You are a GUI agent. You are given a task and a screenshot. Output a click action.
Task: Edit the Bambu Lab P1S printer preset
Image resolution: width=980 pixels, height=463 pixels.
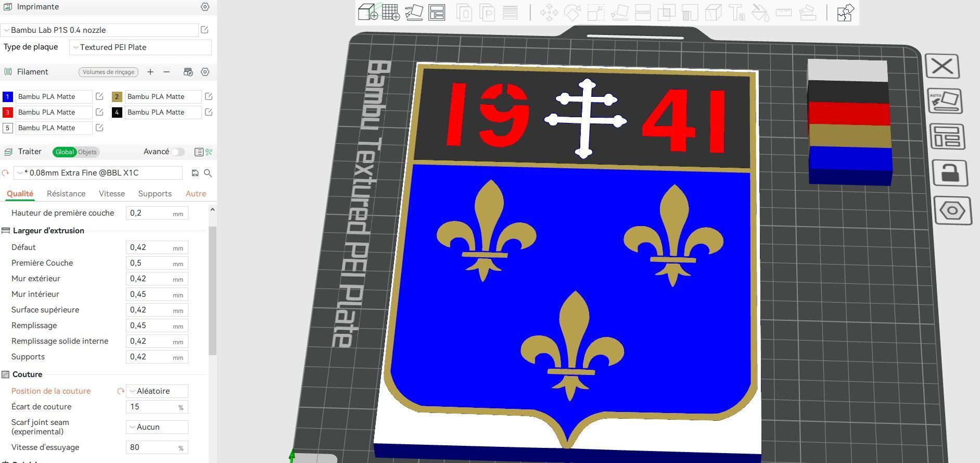pyautogui.click(x=205, y=30)
